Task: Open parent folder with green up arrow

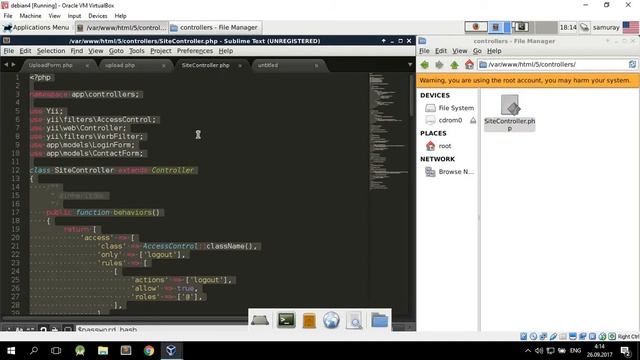Action: click(x=454, y=64)
